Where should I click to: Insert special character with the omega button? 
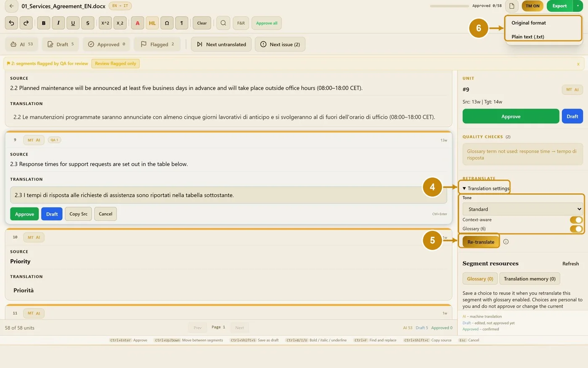coord(167,23)
